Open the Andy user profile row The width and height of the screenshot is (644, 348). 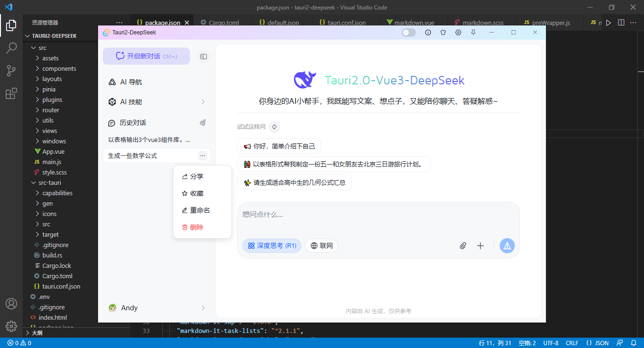pos(157,308)
